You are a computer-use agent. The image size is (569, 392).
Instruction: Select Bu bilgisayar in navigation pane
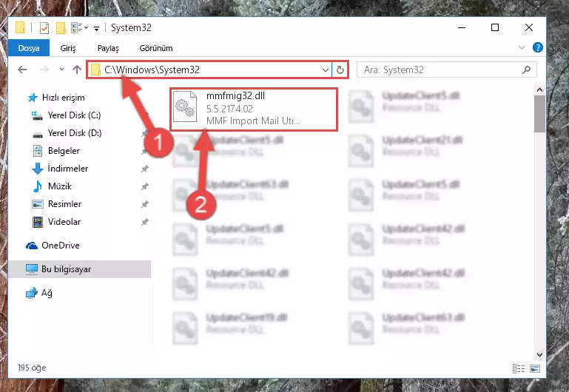[79, 269]
